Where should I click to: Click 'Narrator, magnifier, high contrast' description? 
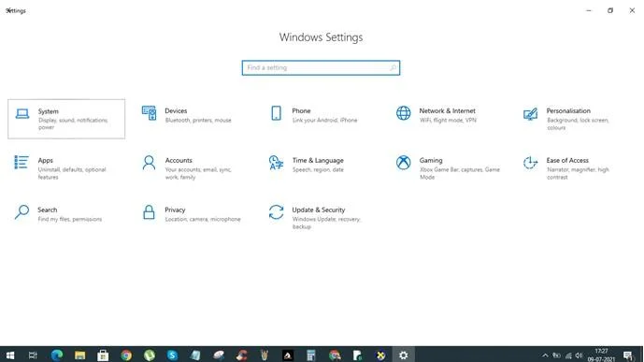click(x=578, y=173)
